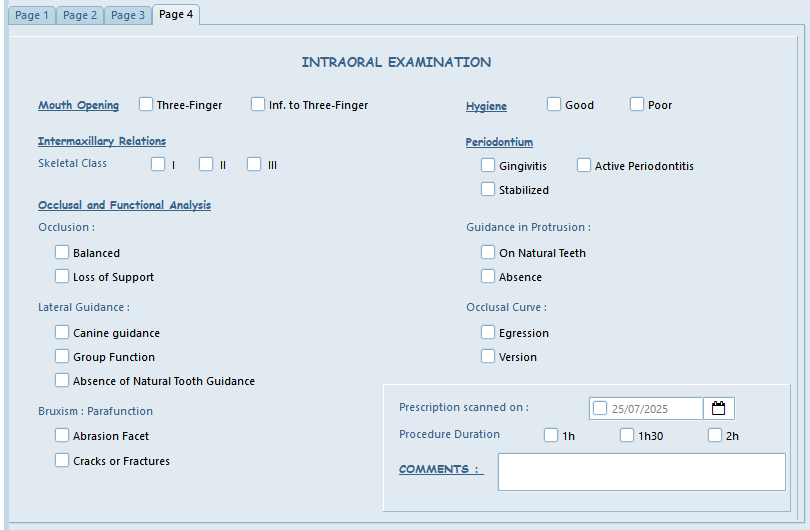Check the Balanced occlusion option

[62, 253]
